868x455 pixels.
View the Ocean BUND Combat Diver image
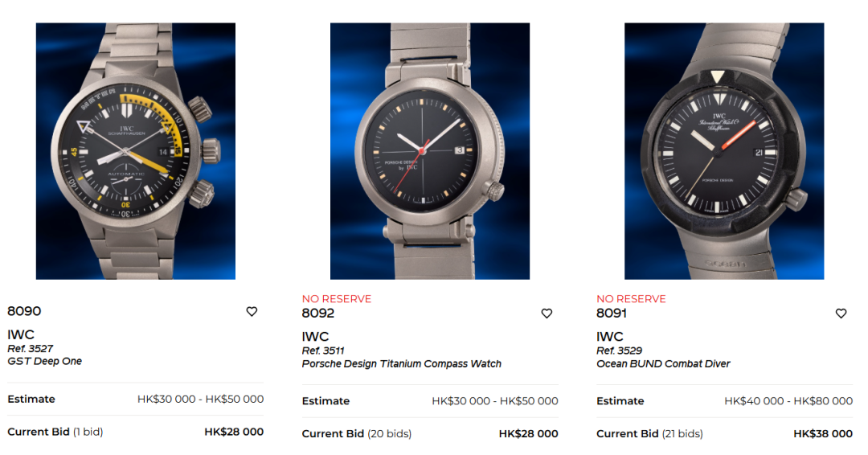pyautogui.click(x=724, y=151)
